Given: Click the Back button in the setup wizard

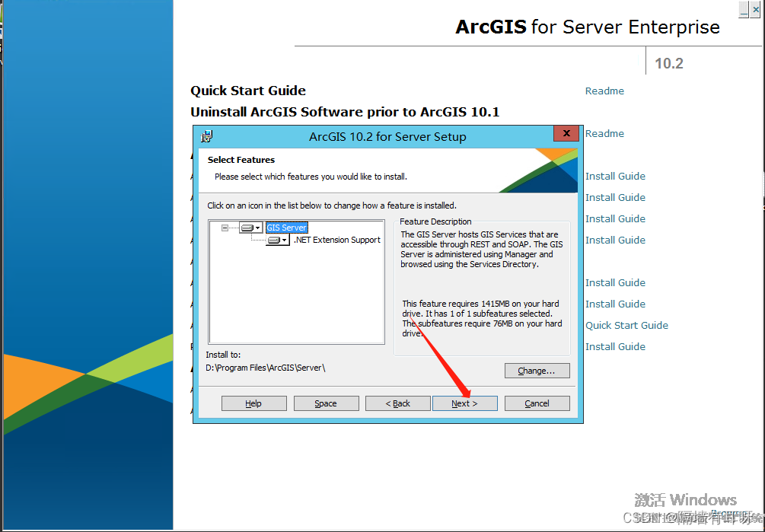Looking at the screenshot, I should pyautogui.click(x=397, y=403).
